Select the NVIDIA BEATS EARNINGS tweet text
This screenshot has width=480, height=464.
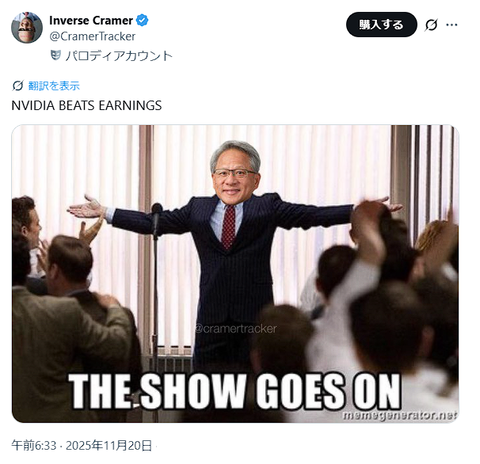click(x=87, y=105)
